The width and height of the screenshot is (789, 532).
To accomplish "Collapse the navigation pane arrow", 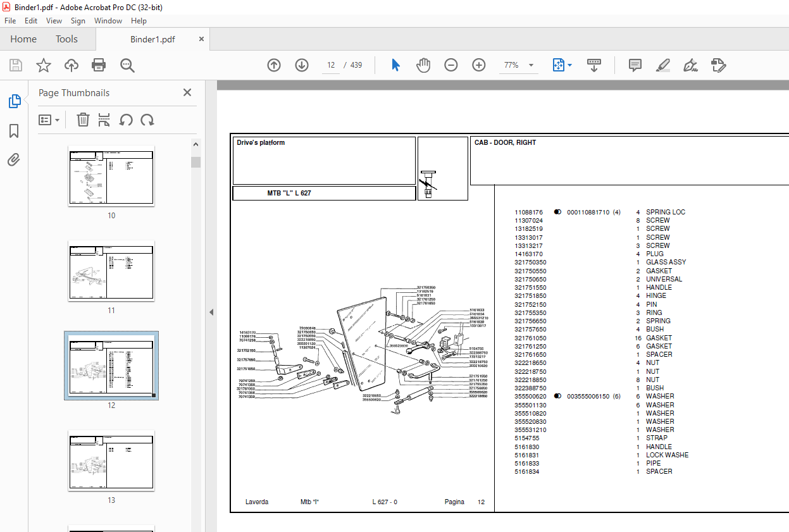I will click(211, 312).
